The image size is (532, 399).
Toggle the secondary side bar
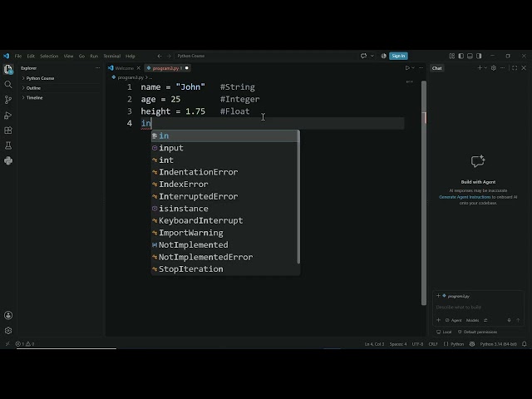[x=479, y=56]
